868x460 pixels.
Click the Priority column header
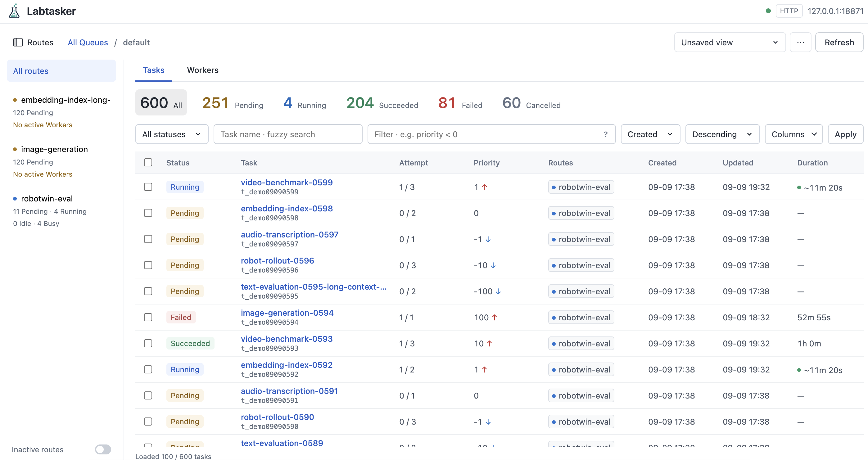486,163
